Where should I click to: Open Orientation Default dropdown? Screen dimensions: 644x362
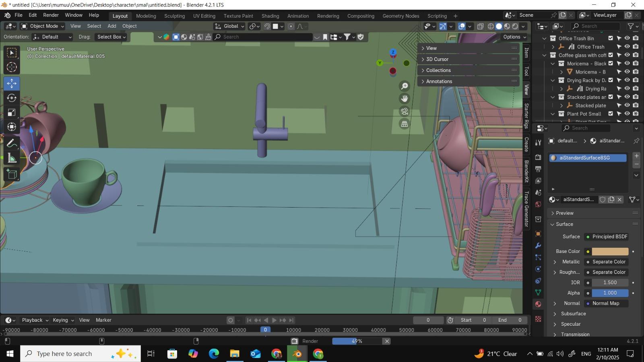(x=53, y=37)
